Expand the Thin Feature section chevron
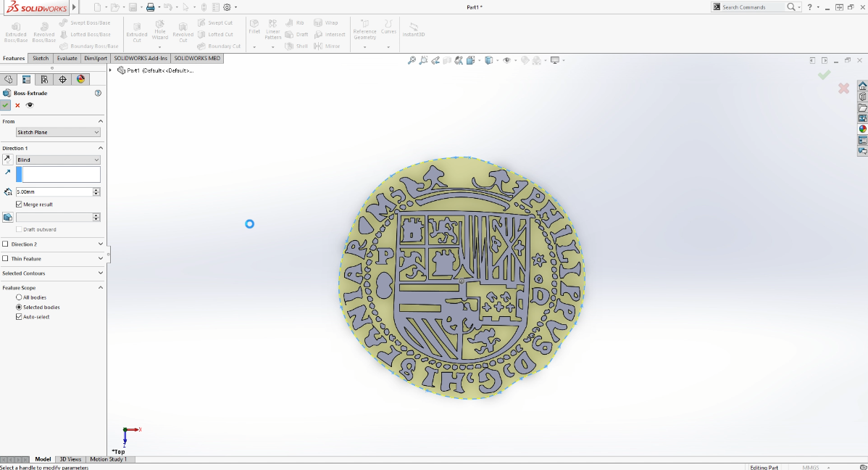 point(101,258)
